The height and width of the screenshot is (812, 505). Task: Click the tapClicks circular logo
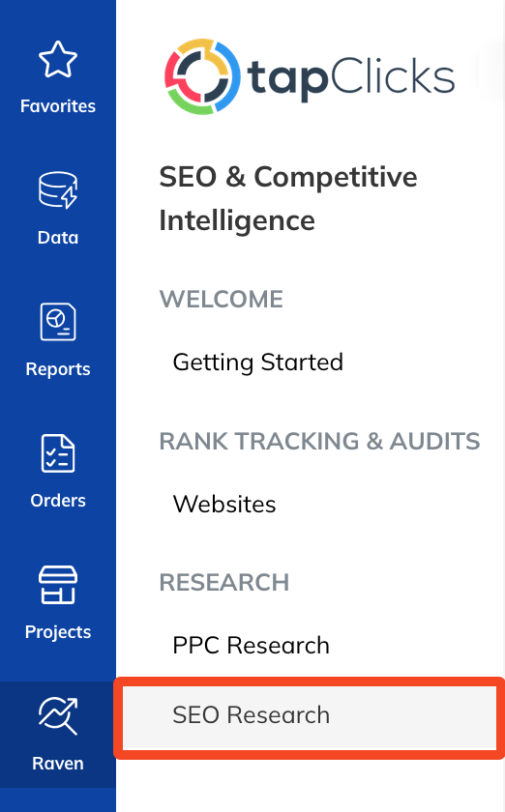click(x=202, y=76)
